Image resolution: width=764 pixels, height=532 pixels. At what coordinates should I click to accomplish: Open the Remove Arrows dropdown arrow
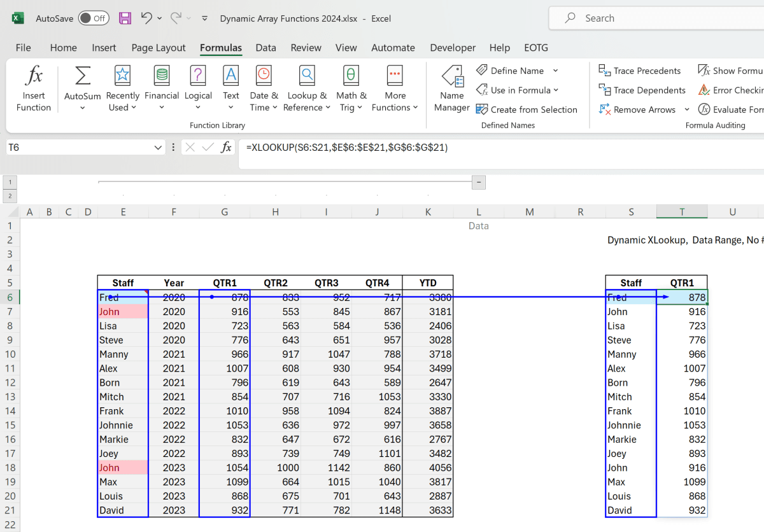click(x=687, y=109)
